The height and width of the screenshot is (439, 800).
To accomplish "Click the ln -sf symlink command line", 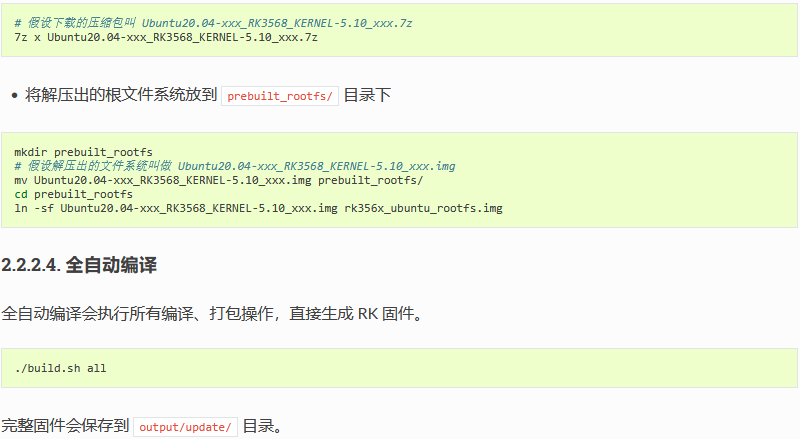I will (258, 208).
